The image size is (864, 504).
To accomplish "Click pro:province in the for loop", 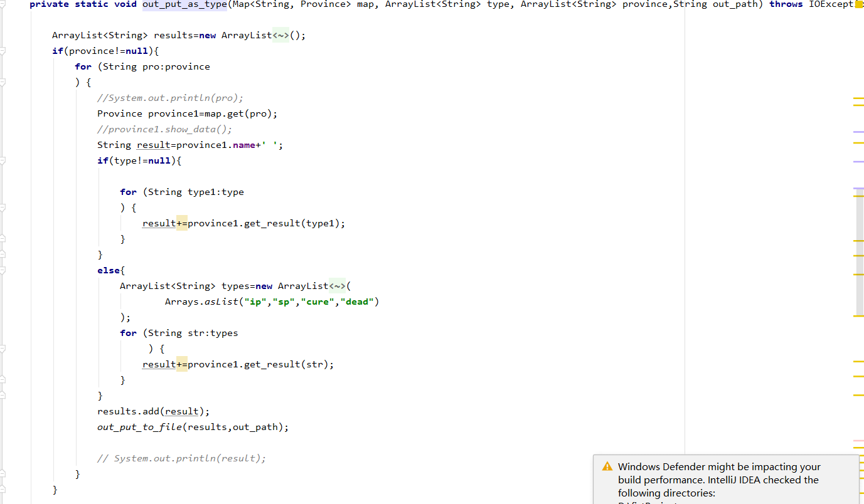I will click(176, 66).
